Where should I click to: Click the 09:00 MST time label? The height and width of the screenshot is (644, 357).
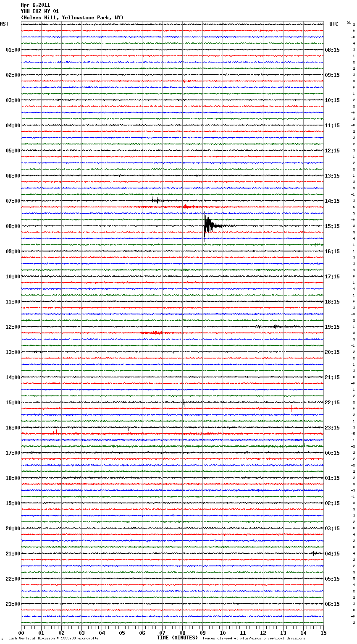[13, 251]
